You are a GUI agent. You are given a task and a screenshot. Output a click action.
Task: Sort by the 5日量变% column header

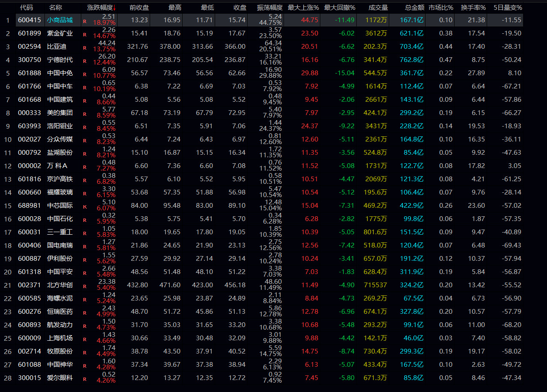click(508, 8)
